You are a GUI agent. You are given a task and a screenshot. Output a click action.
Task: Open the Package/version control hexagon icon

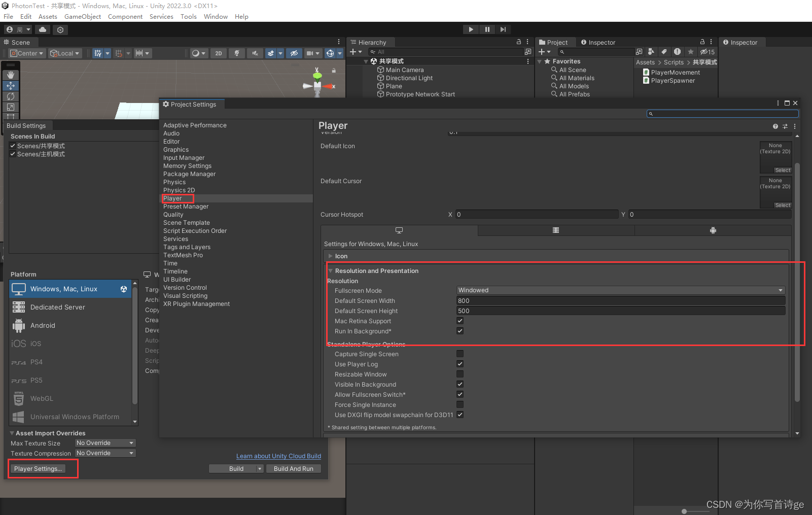(x=60, y=30)
